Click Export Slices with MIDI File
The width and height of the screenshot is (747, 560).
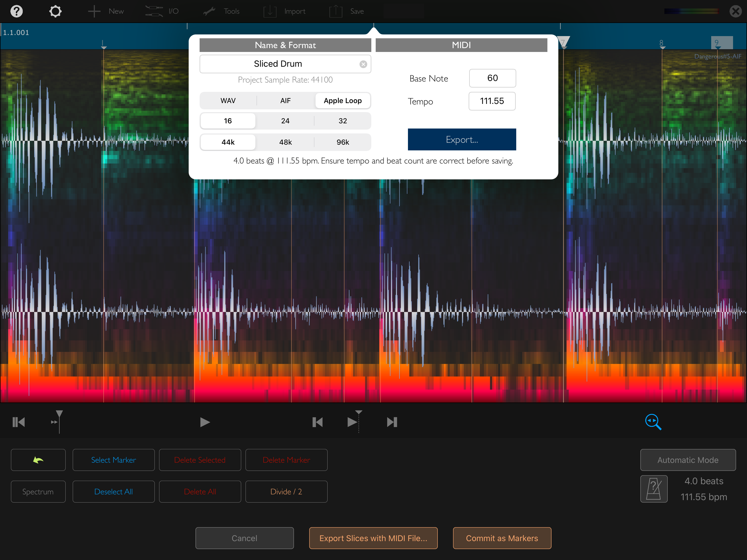(x=373, y=538)
